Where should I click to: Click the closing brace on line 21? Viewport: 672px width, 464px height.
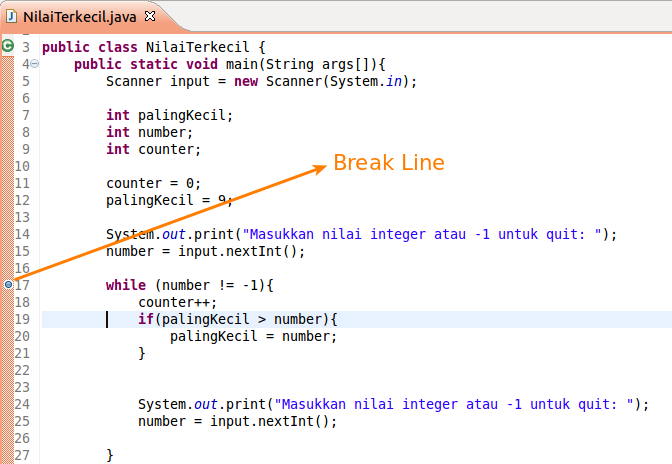tap(142, 353)
